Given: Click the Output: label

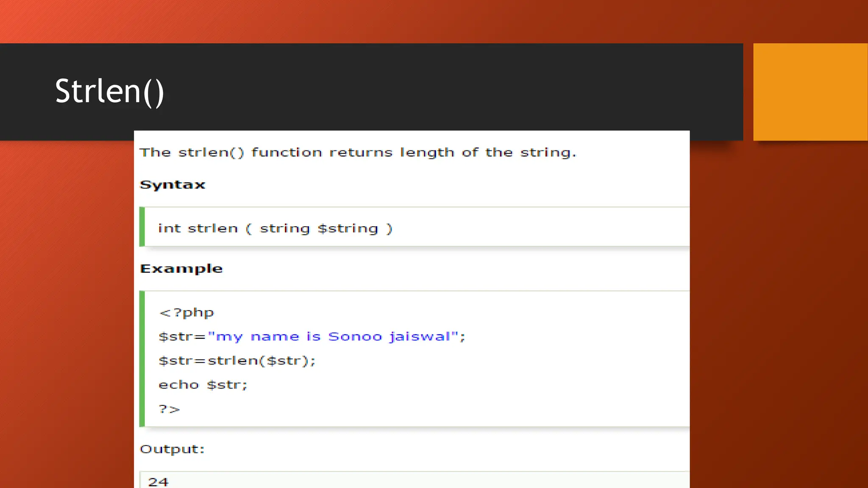Looking at the screenshot, I should (x=172, y=449).
